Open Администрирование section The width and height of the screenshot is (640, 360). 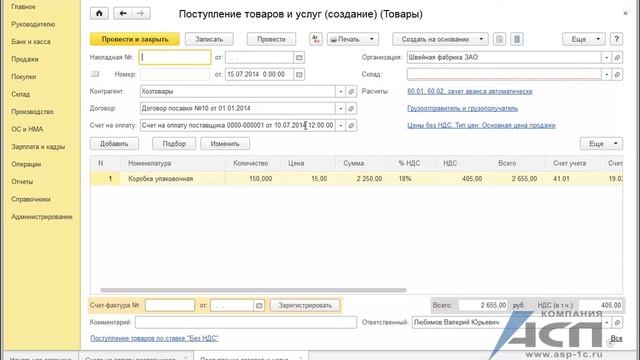point(42,217)
